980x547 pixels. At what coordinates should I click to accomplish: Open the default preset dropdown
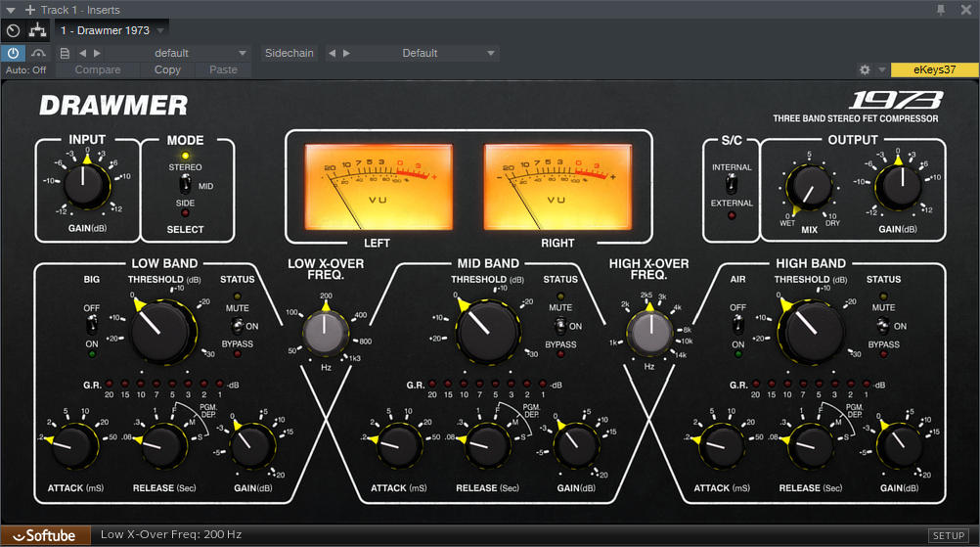click(179, 53)
